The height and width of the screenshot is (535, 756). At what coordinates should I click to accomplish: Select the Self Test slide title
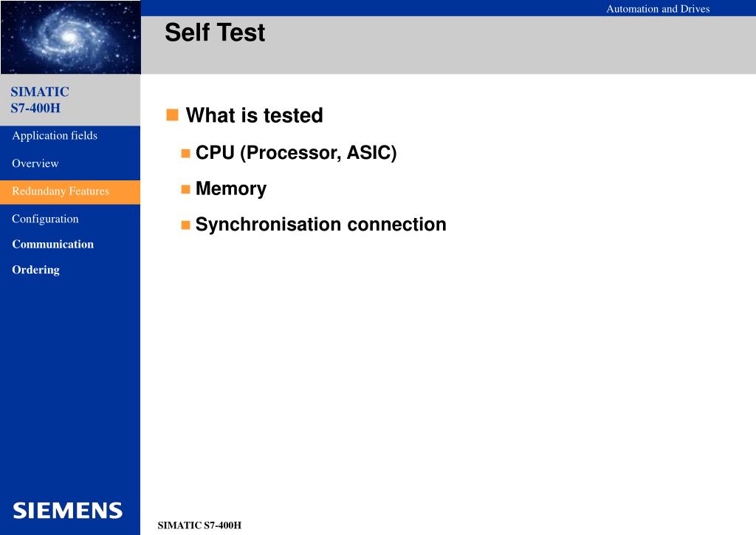(x=215, y=33)
